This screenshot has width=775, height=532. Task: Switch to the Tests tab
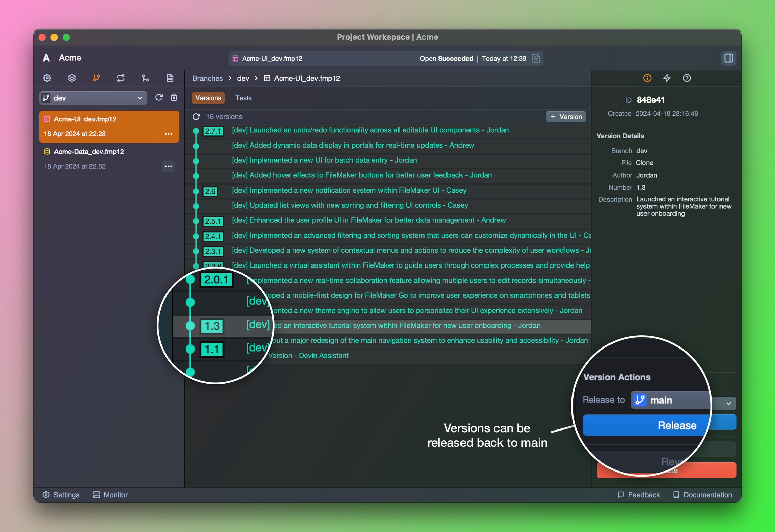point(243,98)
